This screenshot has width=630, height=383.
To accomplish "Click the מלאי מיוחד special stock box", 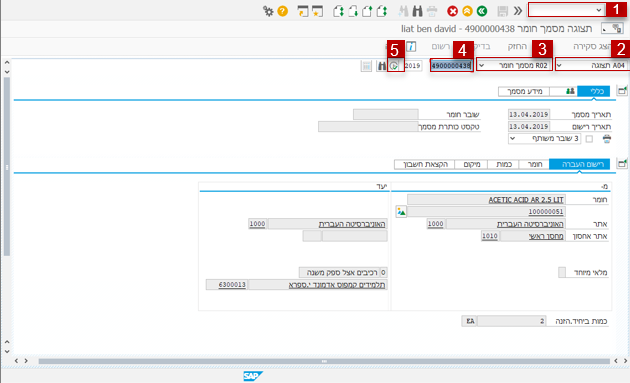I will coord(562,272).
